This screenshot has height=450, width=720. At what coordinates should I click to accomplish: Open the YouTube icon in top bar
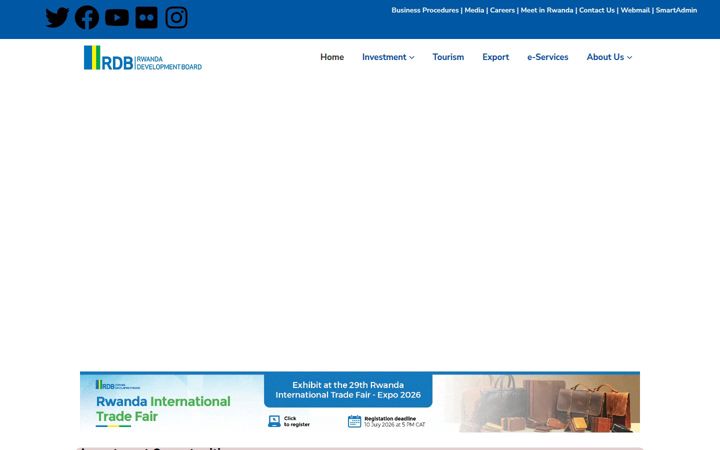click(117, 18)
